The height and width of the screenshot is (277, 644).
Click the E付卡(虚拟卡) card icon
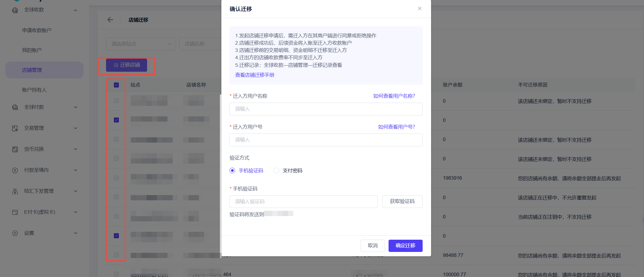(15, 212)
